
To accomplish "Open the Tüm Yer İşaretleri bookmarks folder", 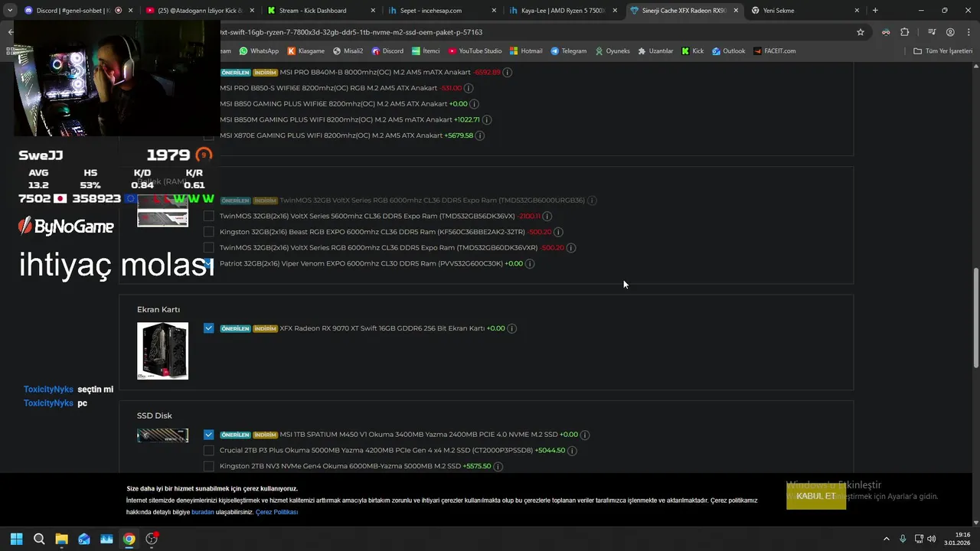I will [942, 51].
